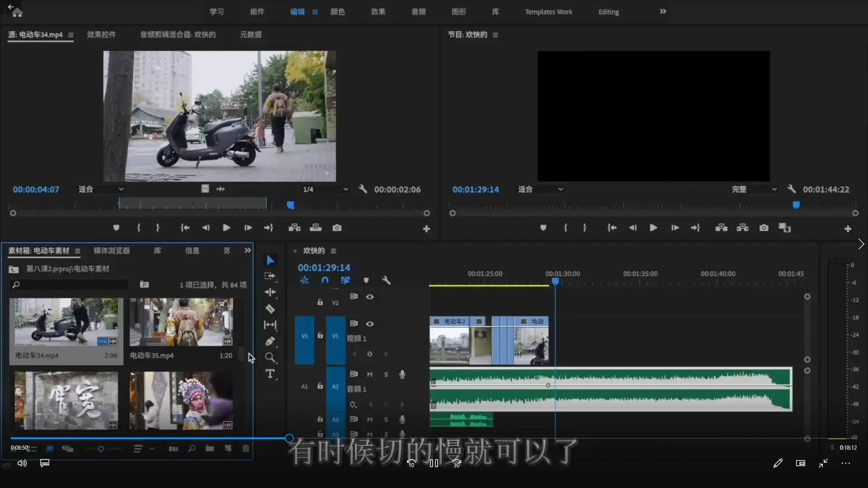Click the thumbnail size slider in project panel
868x488 pixels.
pos(100,448)
